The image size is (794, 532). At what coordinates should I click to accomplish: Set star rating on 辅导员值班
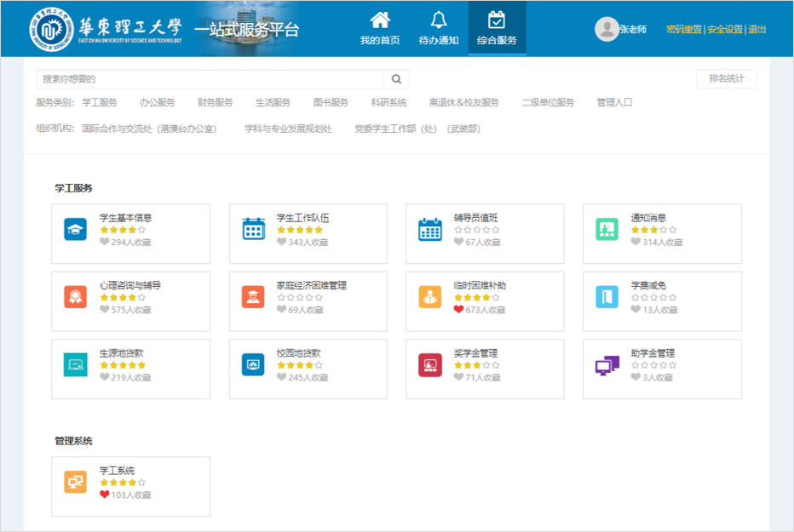(476, 230)
